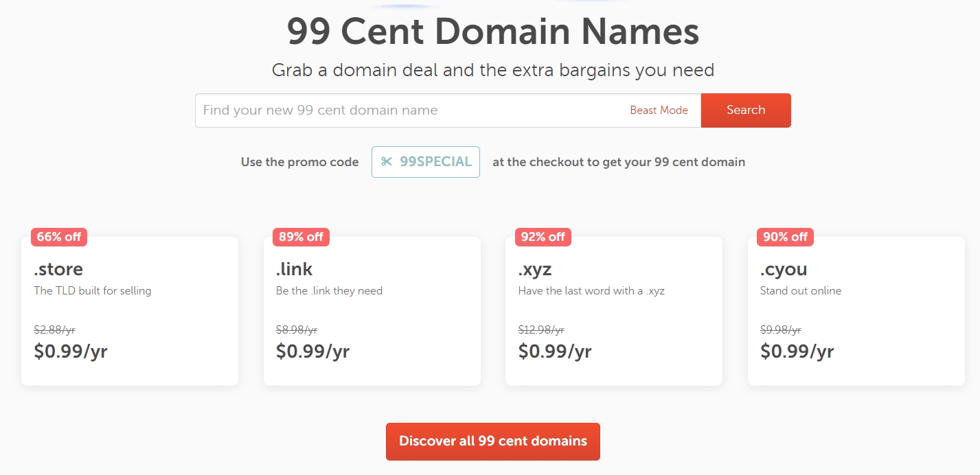Image resolution: width=980 pixels, height=475 pixels.
Task: Select the 92% off badge
Action: pyautogui.click(x=543, y=237)
